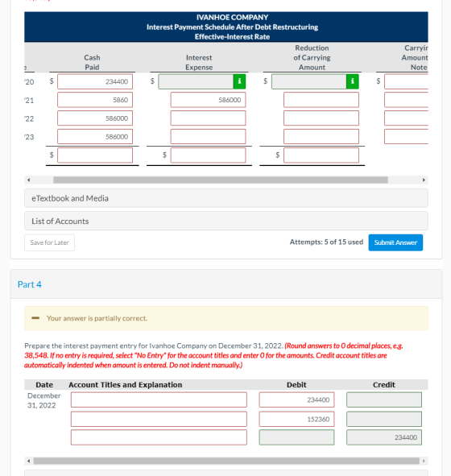Click the '20 Interest Expense disabled field
This screenshot has width=451, height=476.
[x=196, y=81]
